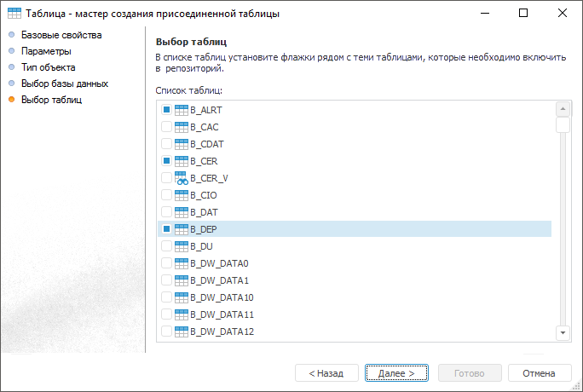Image resolution: width=583 pixels, height=392 pixels.
Task: Uncheck the B_ALRT table checkbox
Action: (166, 110)
